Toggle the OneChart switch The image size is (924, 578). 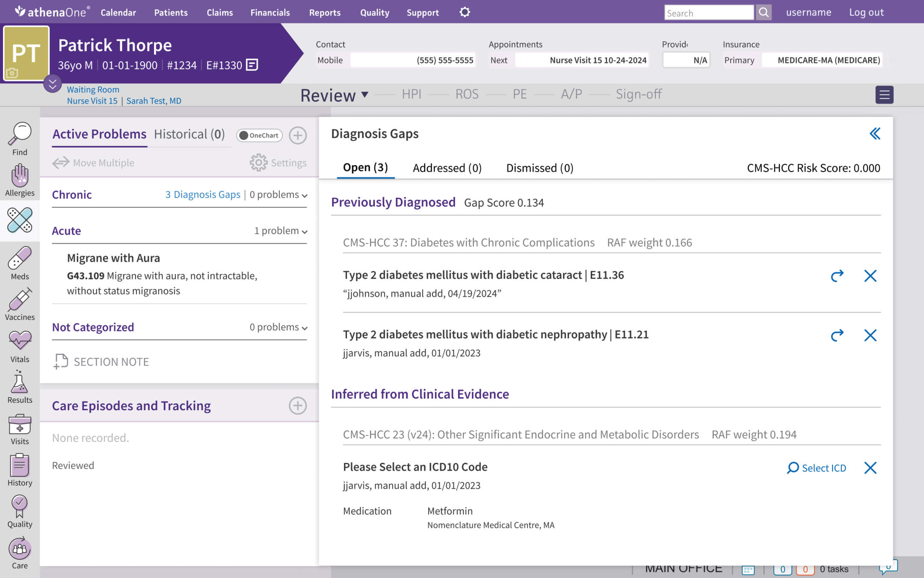(259, 135)
